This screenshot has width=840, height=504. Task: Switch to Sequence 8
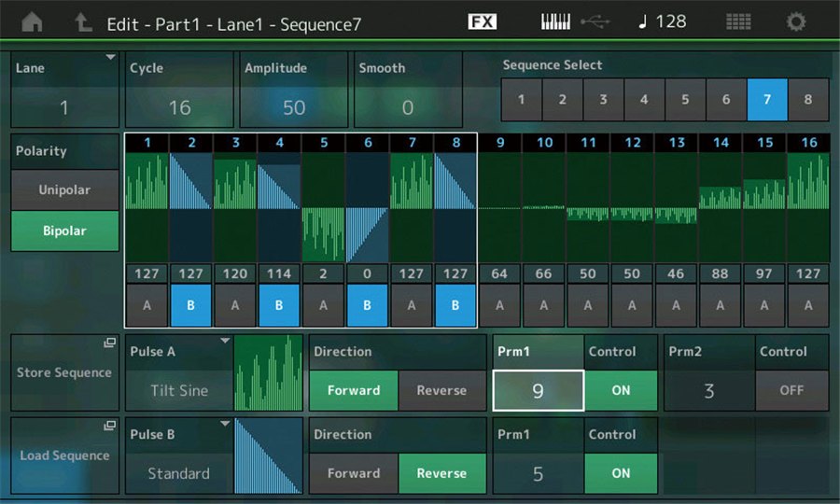pyautogui.click(x=807, y=100)
